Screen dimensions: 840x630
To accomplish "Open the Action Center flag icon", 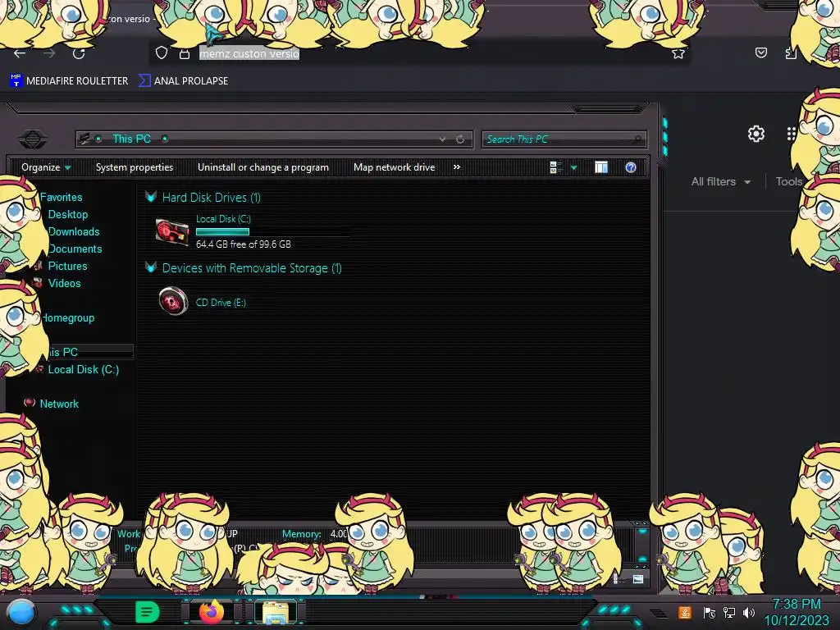I will point(710,612).
